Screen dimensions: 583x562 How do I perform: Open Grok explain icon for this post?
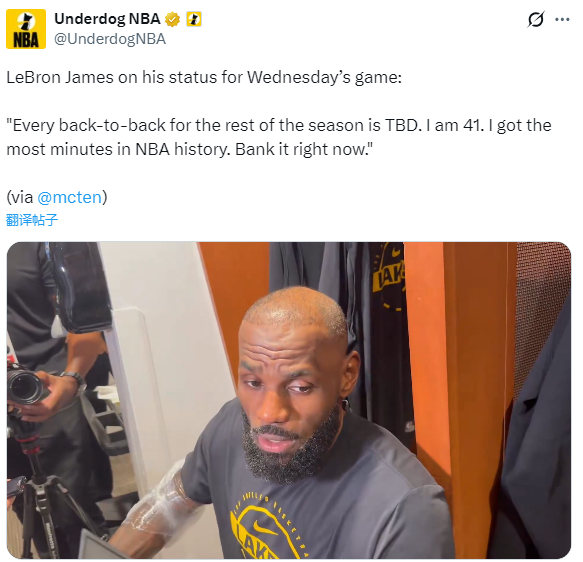pyautogui.click(x=536, y=19)
